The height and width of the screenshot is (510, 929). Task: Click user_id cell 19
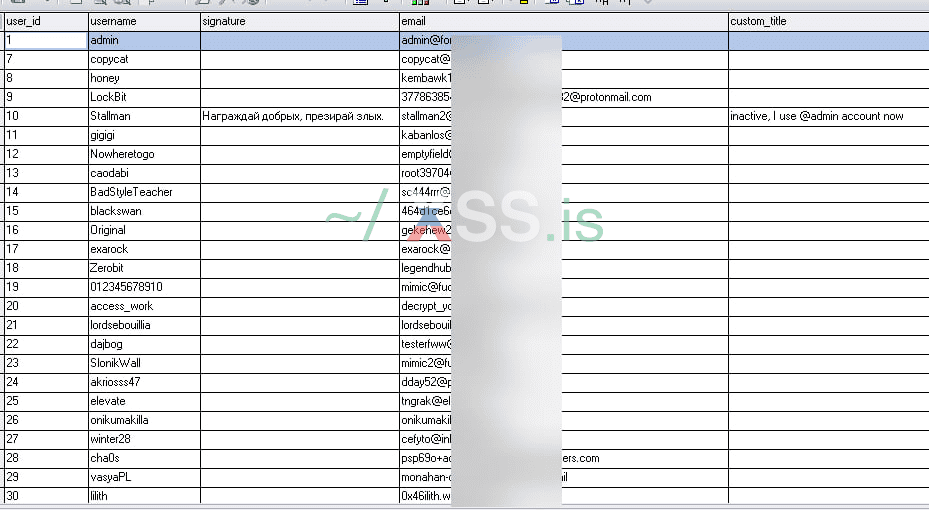(46, 287)
